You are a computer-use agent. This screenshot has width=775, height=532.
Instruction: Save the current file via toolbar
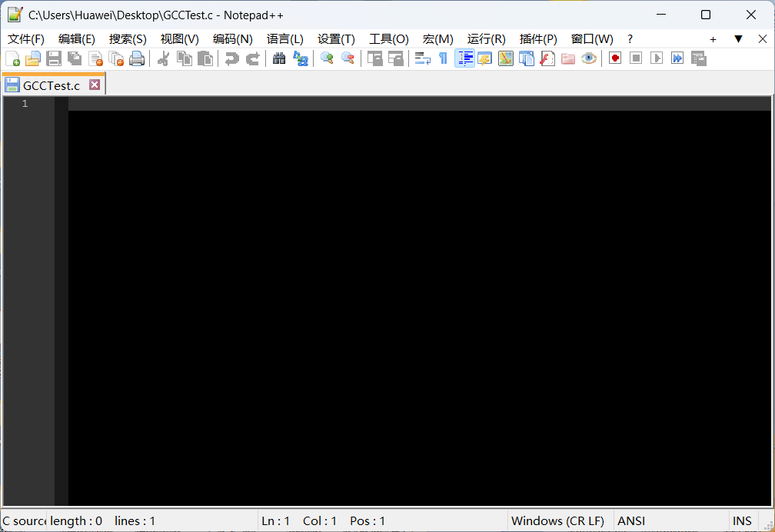click(x=54, y=58)
